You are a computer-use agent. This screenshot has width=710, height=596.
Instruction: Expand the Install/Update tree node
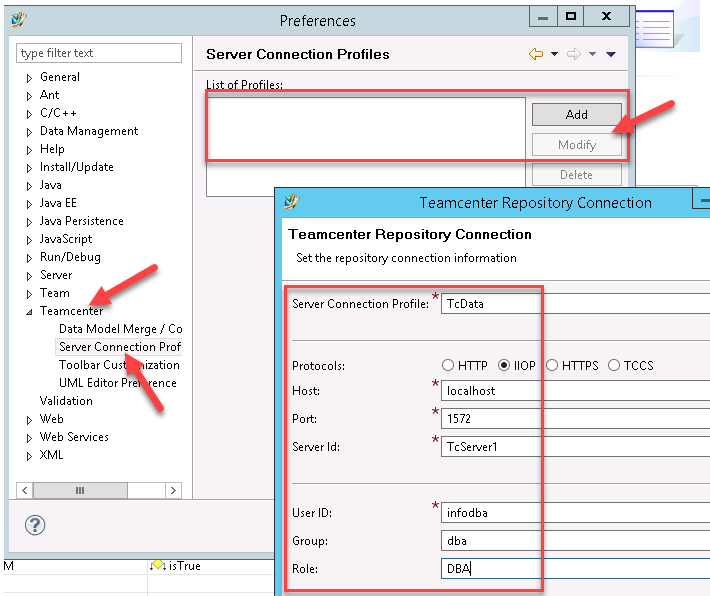click(29, 168)
